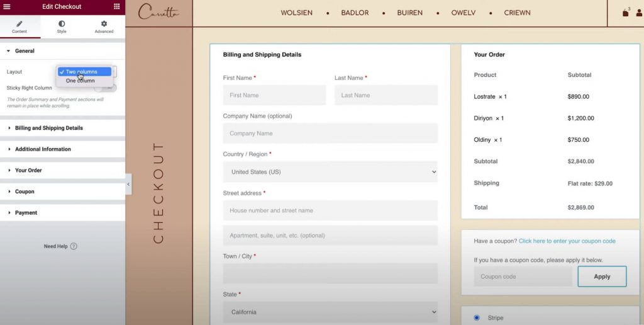The width and height of the screenshot is (644, 325).
Task: Switch to the Advanced tab
Action: pyautogui.click(x=104, y=26)
